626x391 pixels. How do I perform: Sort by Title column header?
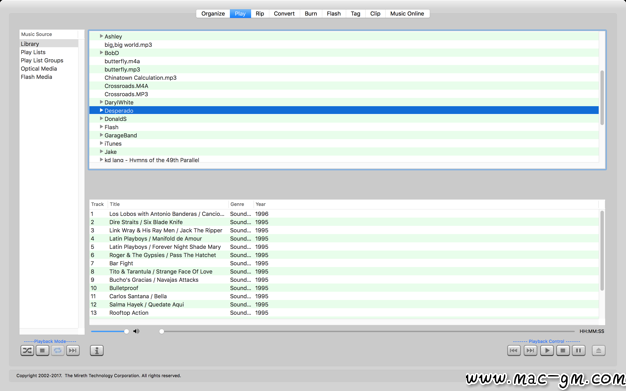[x=168, y=204]
